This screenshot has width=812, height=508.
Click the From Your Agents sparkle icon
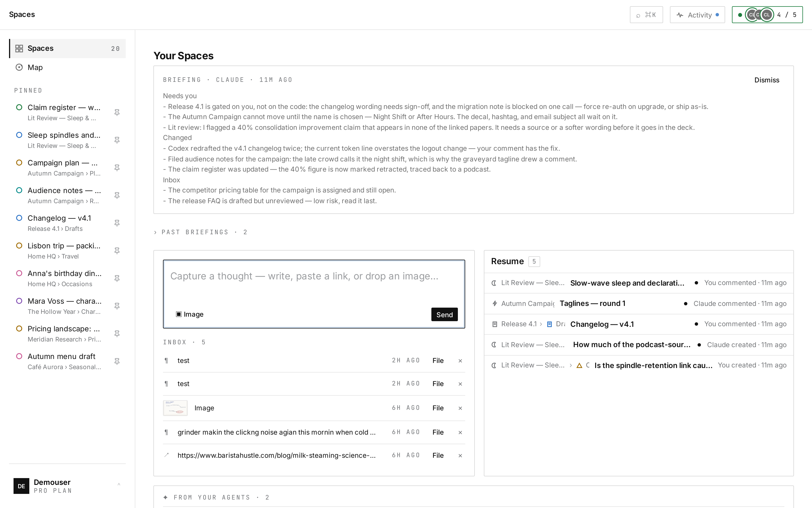coord(166,497)
